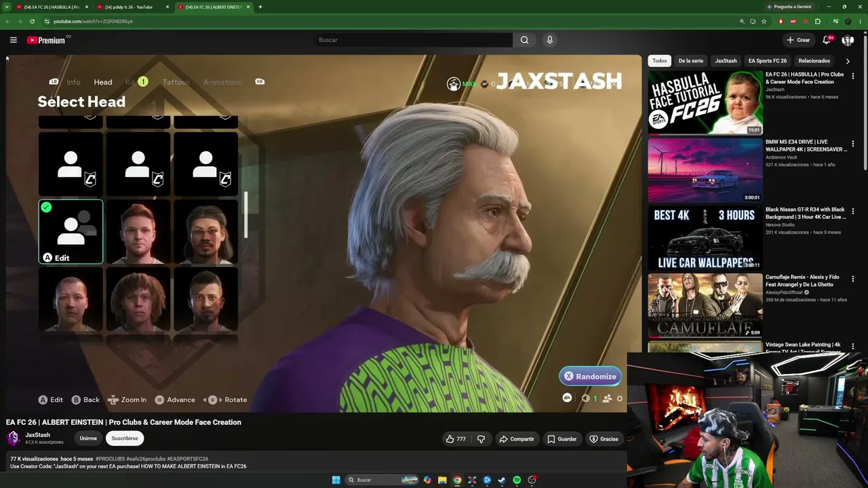Click the Unirme button
This screenshot has width=868, height=488.
point(88,439)
